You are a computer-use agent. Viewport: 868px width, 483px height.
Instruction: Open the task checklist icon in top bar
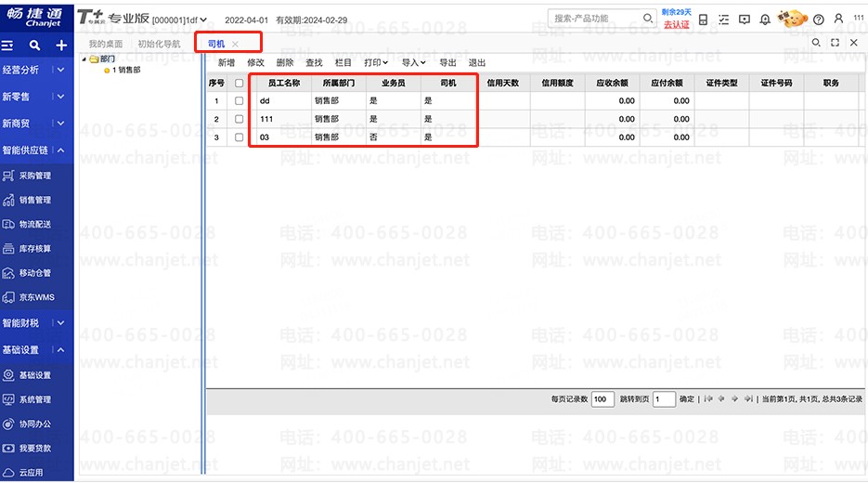[x=723, y=20]
